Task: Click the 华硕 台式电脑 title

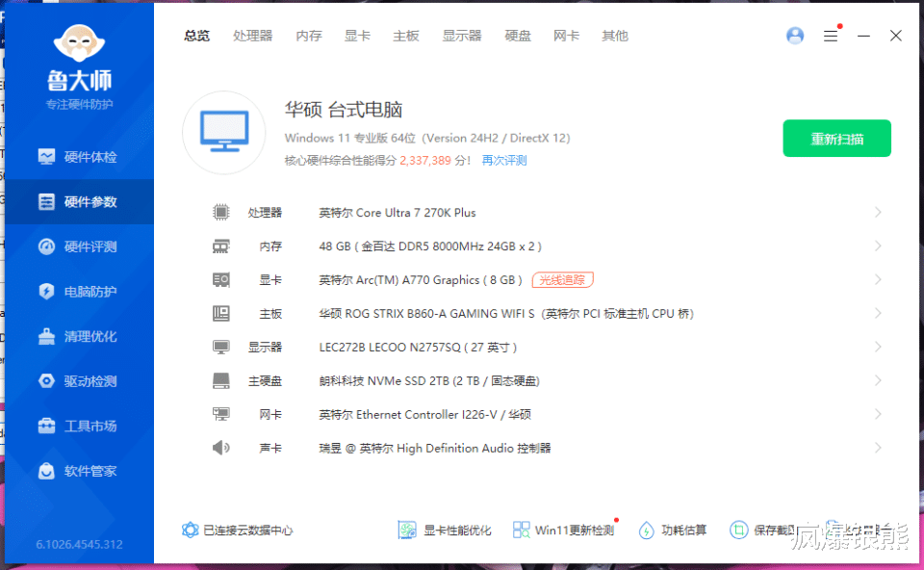Action: click(344, 110)
